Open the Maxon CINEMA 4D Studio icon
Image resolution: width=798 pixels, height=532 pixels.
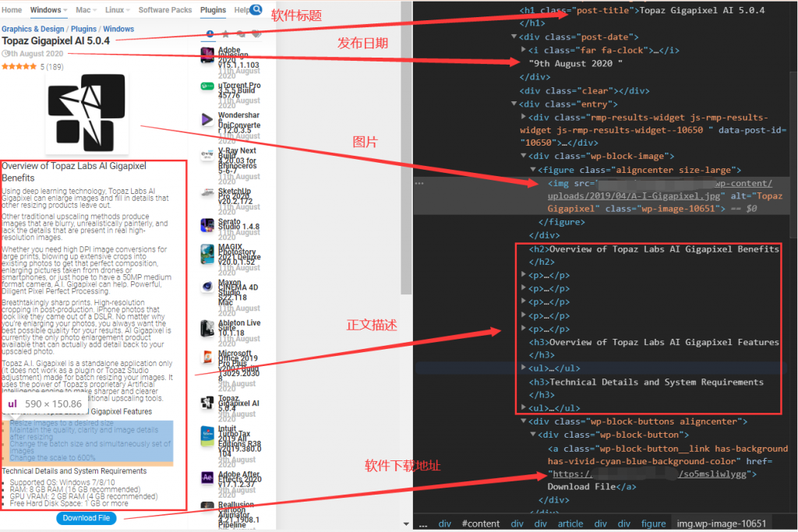point(207,287)
